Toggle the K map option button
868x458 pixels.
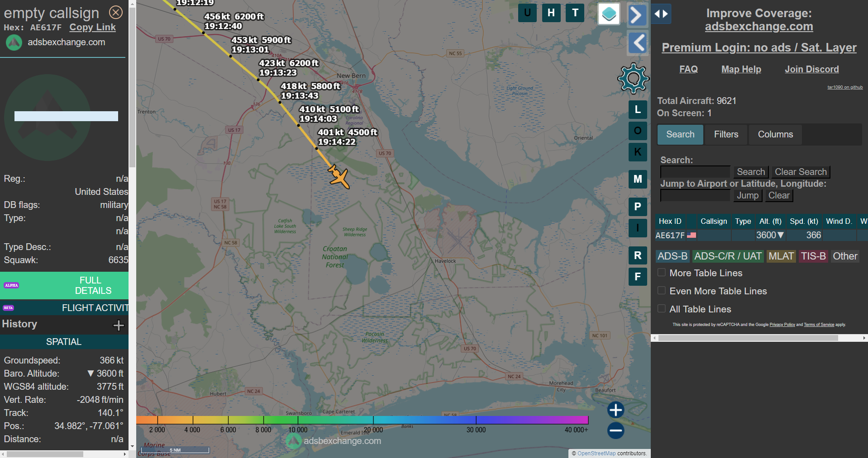[x=638, y=152]
